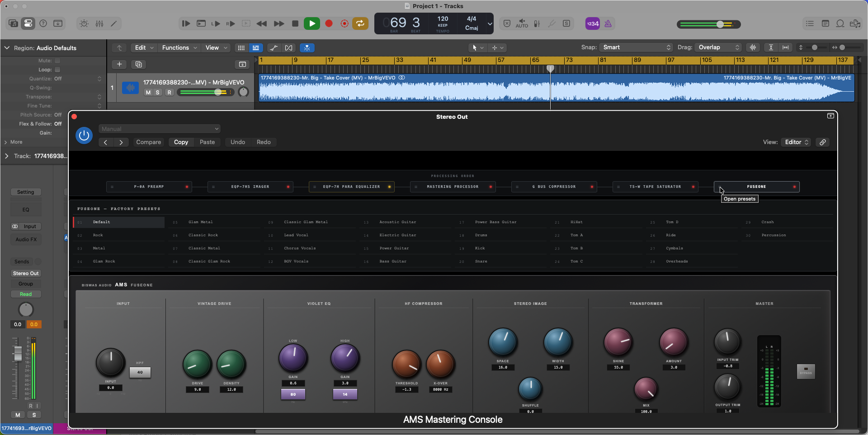Open the Drag mode dropdown
868x435 pixels.
[x=718, y=47]
